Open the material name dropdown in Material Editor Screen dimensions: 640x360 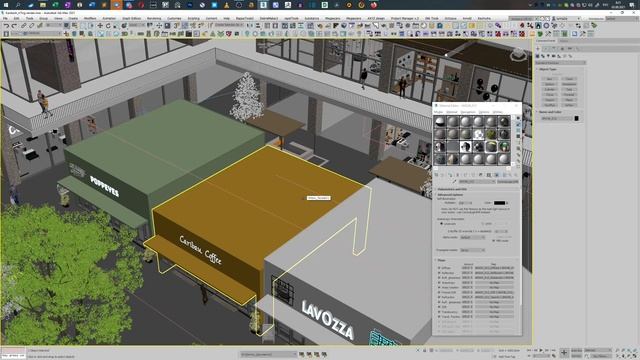(477, 182)
